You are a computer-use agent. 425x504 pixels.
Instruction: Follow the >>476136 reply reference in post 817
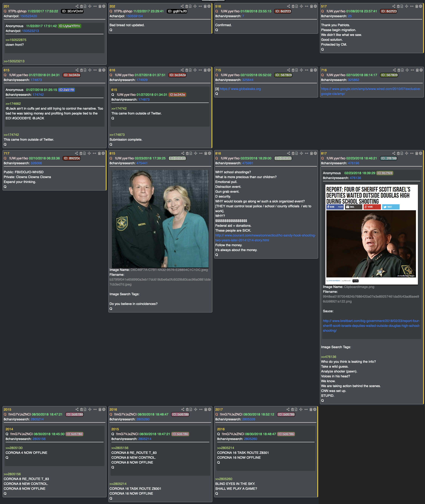328,357
